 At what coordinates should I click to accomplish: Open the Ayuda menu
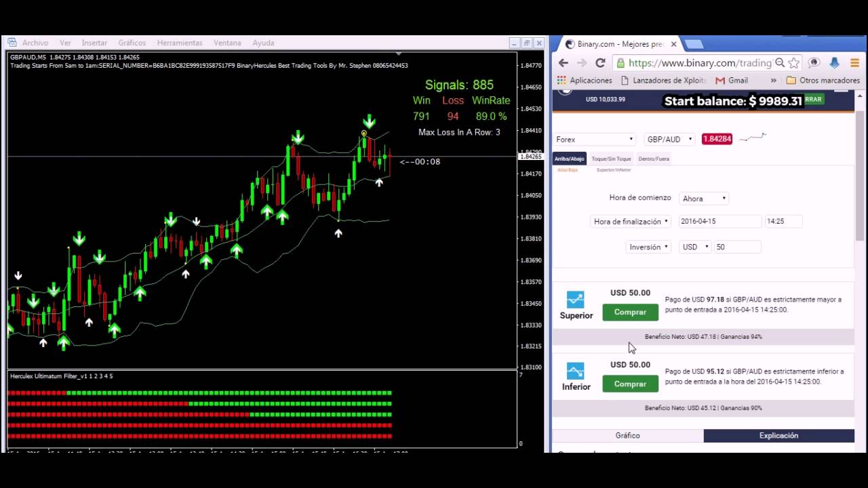pyautogui.click(x=263, y=43)
